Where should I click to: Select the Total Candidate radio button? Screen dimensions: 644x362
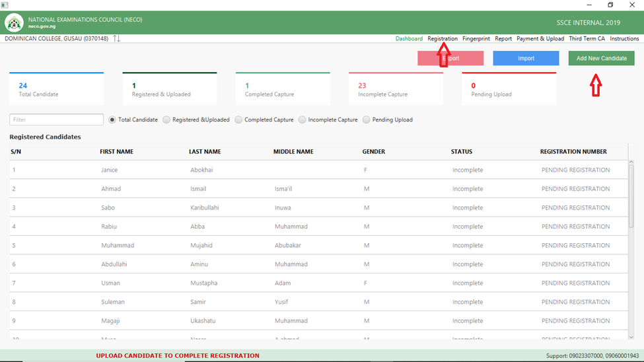(112, 120)
